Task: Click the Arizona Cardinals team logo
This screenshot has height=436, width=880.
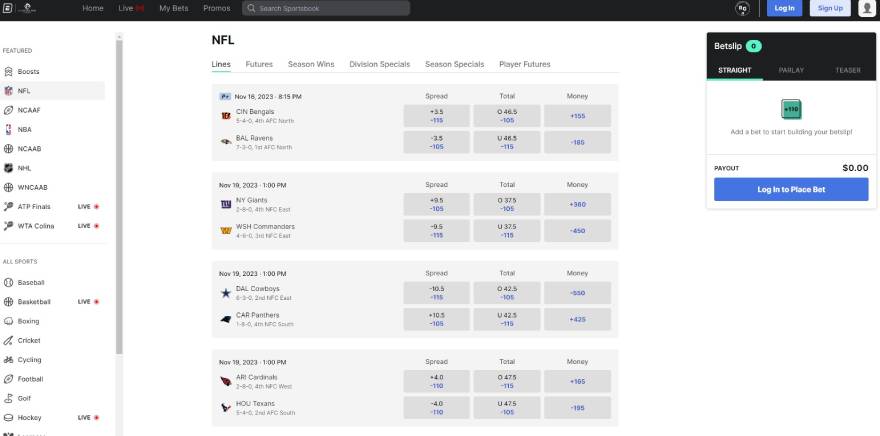Action: coord(226,382)
